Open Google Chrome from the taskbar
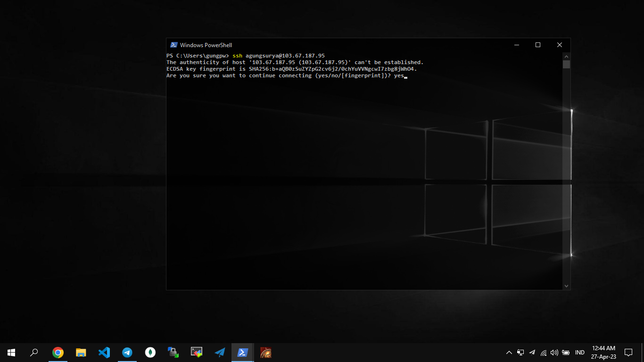 coord(58,352)
